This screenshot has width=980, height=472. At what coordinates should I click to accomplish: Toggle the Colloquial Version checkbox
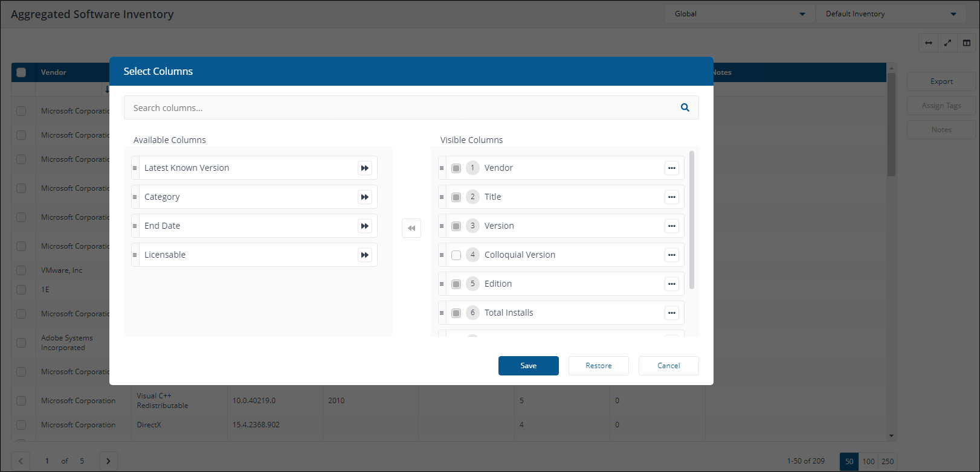point(456,255)
